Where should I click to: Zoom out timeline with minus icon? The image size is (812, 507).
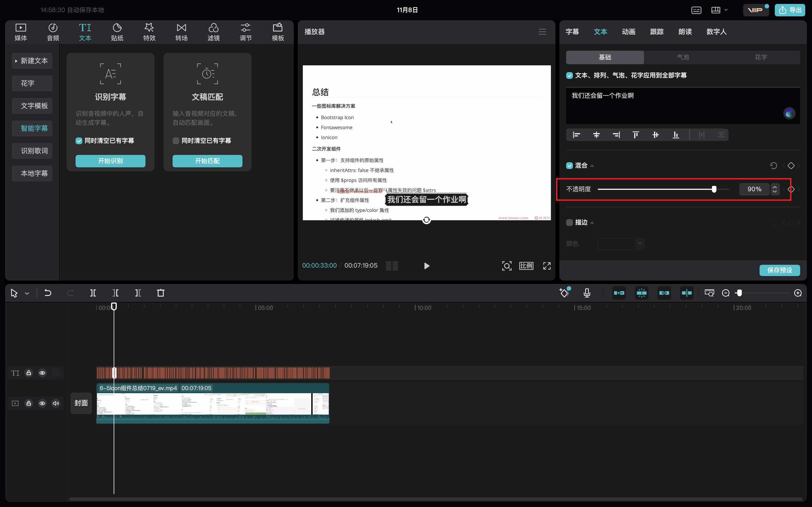(726, 293)
